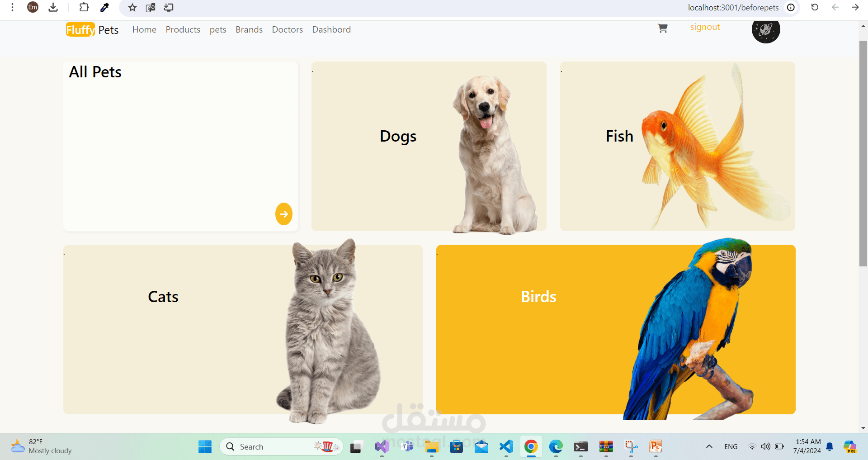Go to Home in the navbar
The image size is (868, 460).
coord(144,29)
